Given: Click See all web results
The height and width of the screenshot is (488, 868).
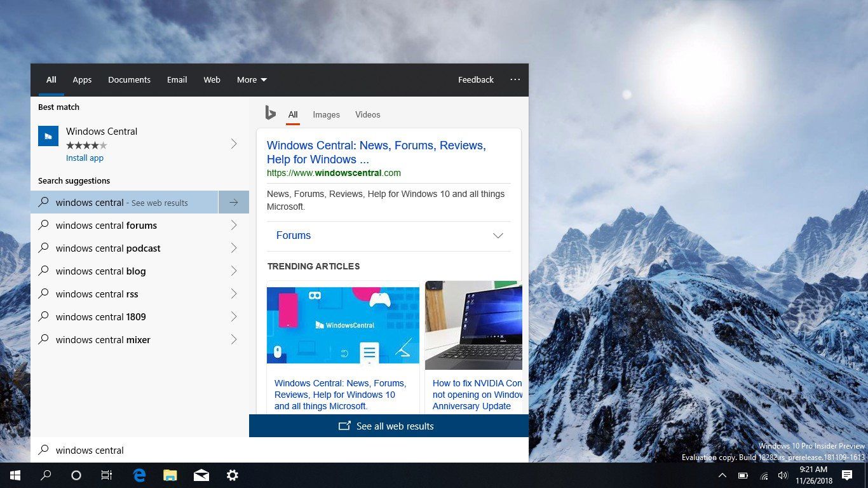Looking at the screenshot, I should [386, 426].
